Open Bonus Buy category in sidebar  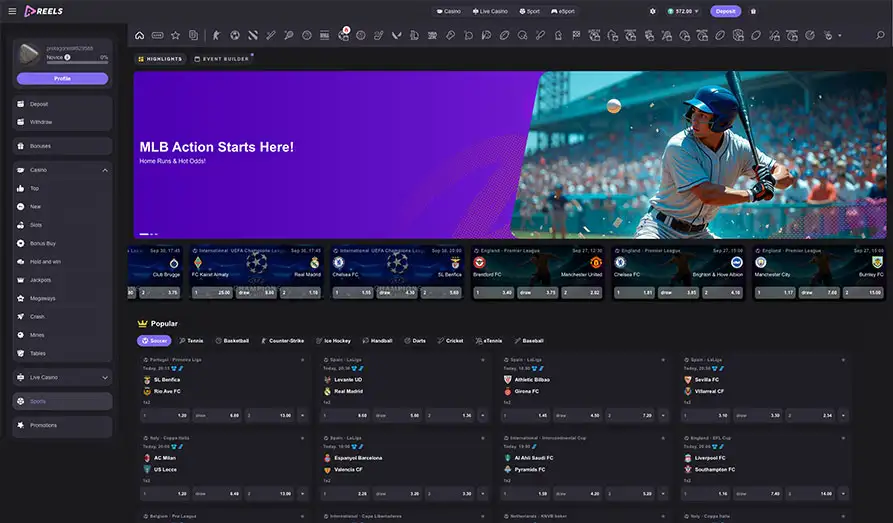[x=63, y=243]
